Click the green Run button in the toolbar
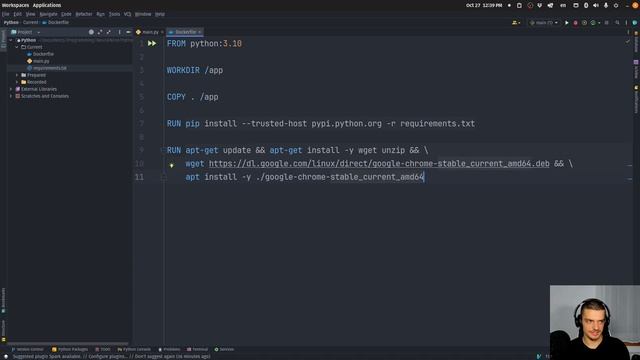 567,23
